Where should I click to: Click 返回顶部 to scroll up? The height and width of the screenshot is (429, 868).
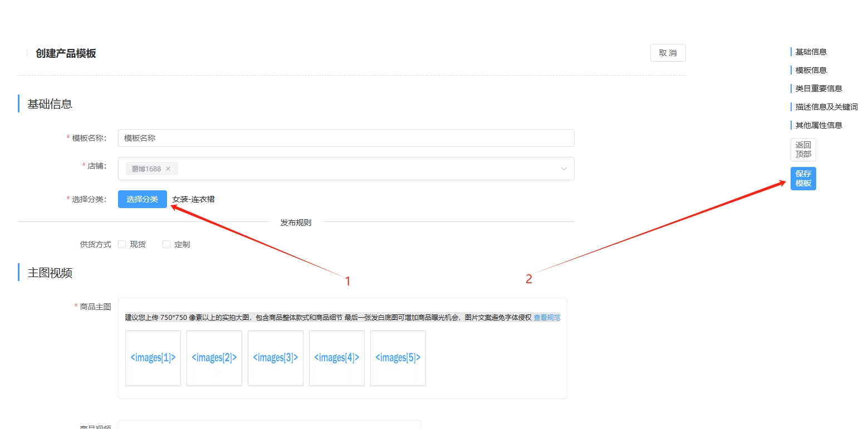pyautogui.click(x=803, y=150)
